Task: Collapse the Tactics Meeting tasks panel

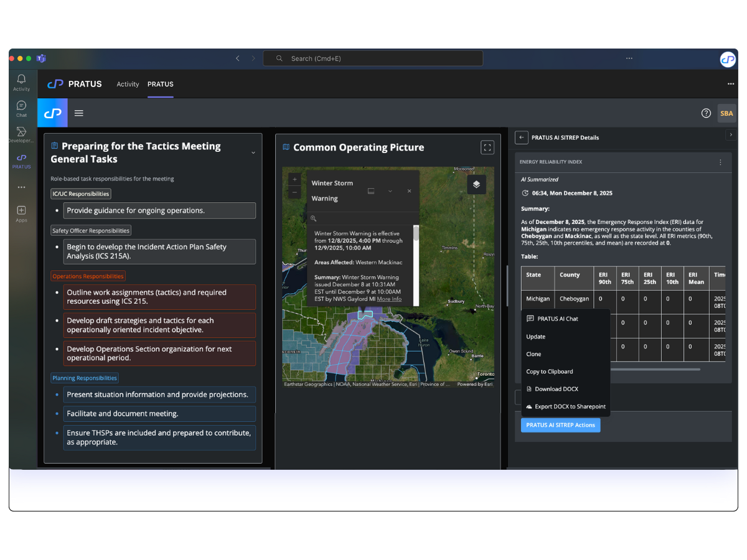Action: click(253, 152)
